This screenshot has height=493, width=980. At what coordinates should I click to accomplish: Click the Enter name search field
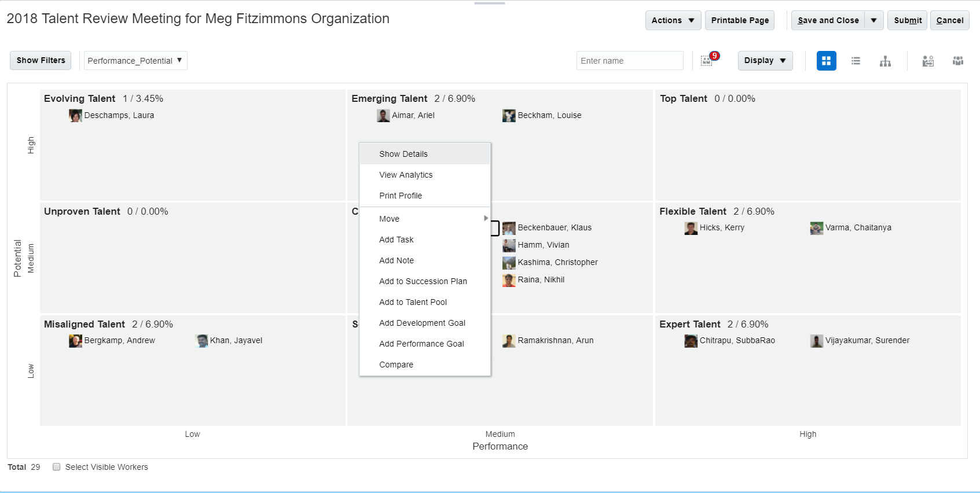click(629, 61)
